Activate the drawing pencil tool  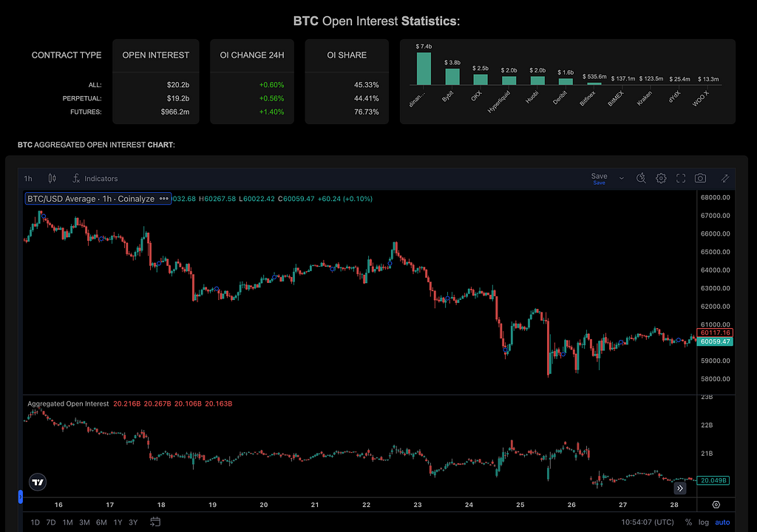click(725, 179)
